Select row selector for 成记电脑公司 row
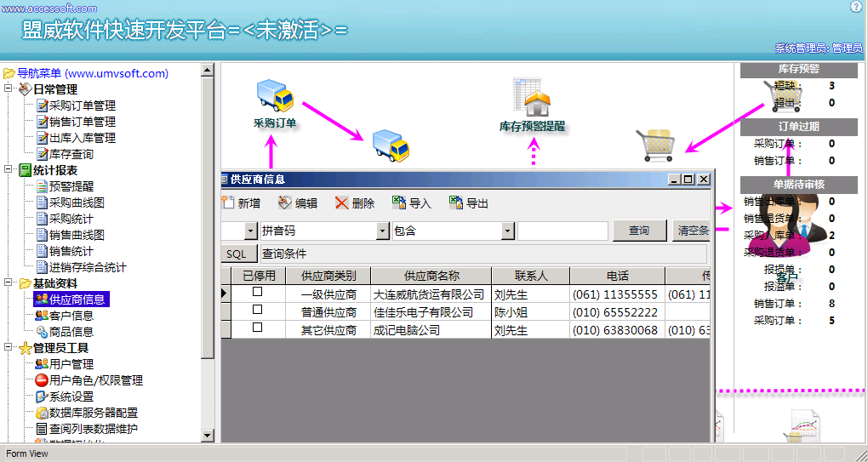The height and width of the screenshot is (462, 868). click(x=226, y=330)
